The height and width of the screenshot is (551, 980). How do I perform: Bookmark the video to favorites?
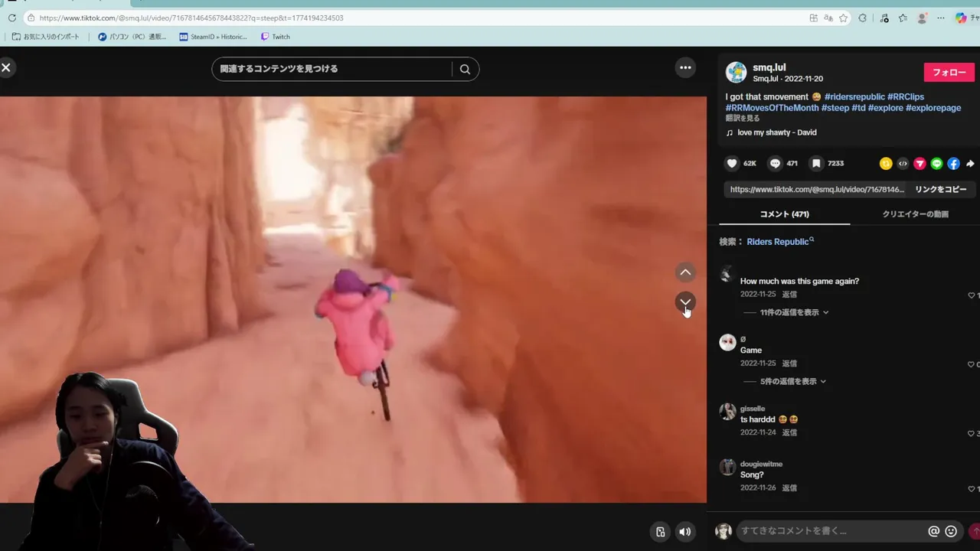[816, 163]
